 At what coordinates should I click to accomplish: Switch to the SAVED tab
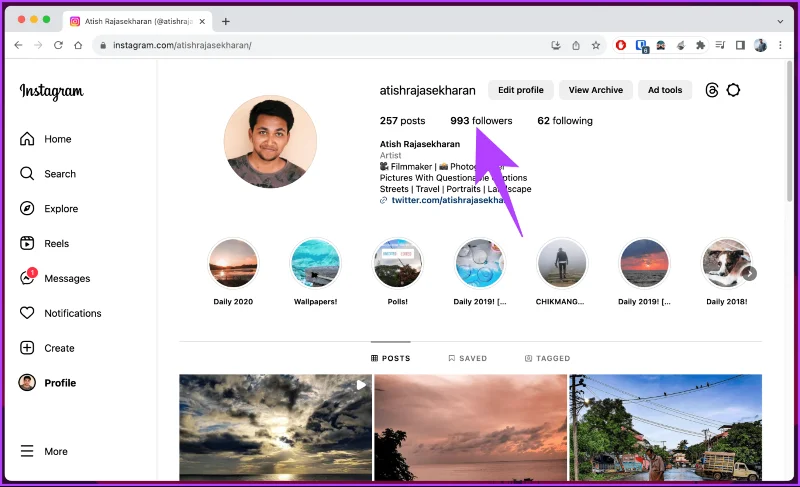click(467, 358)
